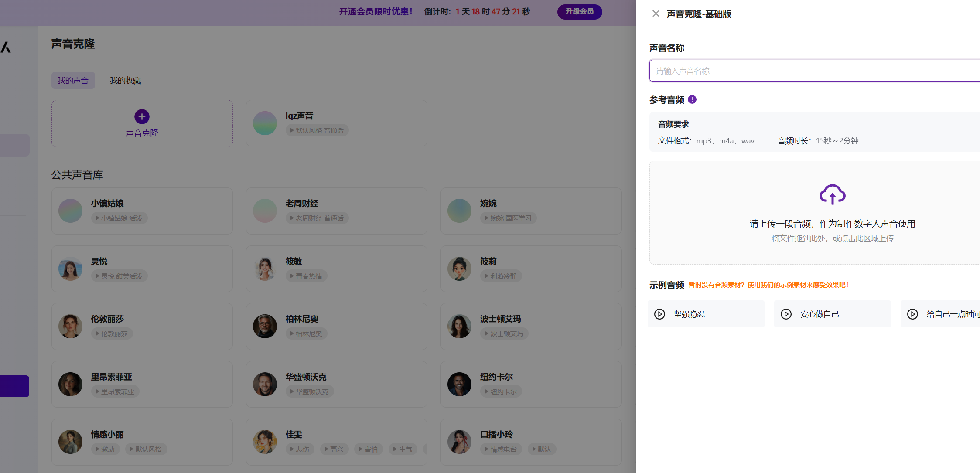Viewport: 980px width, 473px height.
Task: Play the 给自己一点时间 sample audio
Action: [912, 314]
